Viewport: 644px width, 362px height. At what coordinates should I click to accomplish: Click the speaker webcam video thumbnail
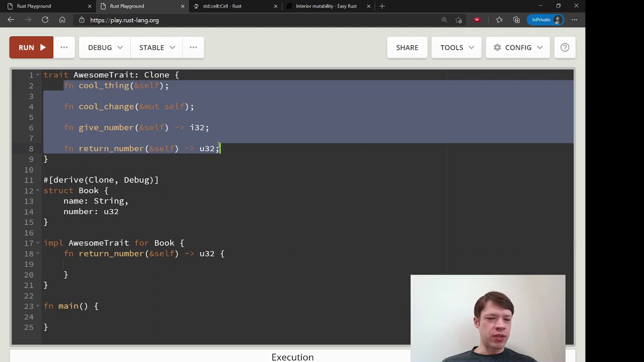[x=488, y=318]
